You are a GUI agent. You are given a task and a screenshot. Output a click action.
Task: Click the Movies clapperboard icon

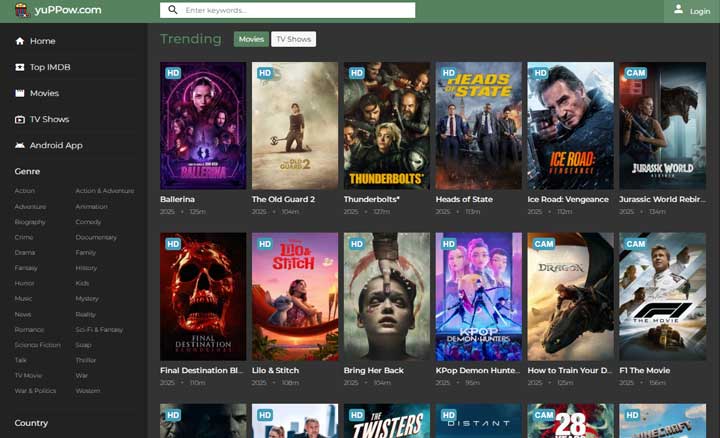20,93
